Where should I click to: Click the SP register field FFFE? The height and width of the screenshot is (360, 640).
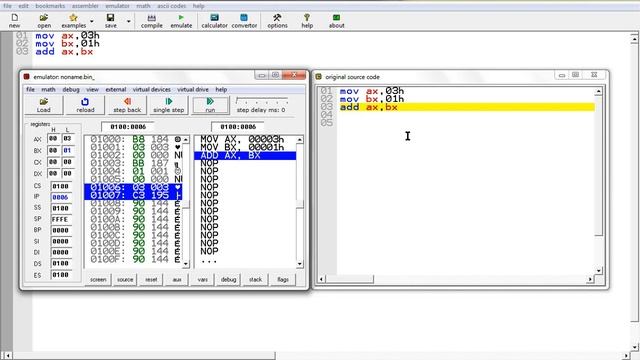coord(61,219)
